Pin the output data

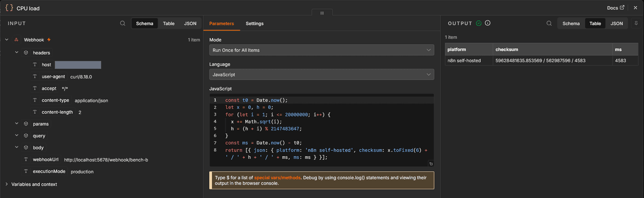click(636, 24)
